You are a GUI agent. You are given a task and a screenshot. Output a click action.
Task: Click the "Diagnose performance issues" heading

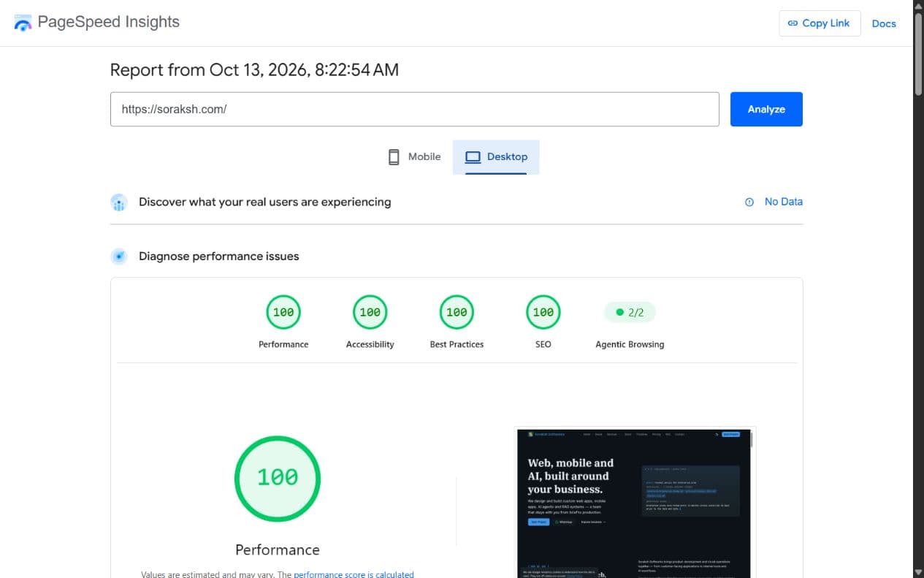(x=219, y=256)
